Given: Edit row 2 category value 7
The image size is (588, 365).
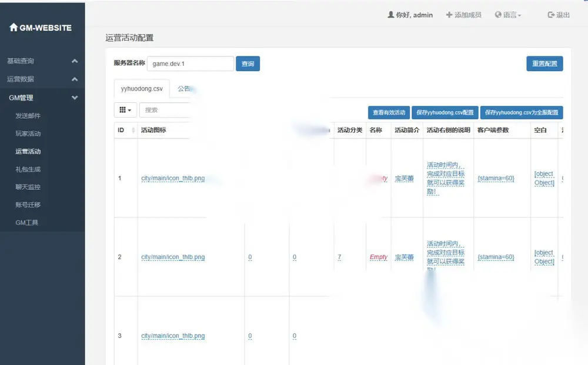Looking at the screenshot, I should click(x=339, y=257).
